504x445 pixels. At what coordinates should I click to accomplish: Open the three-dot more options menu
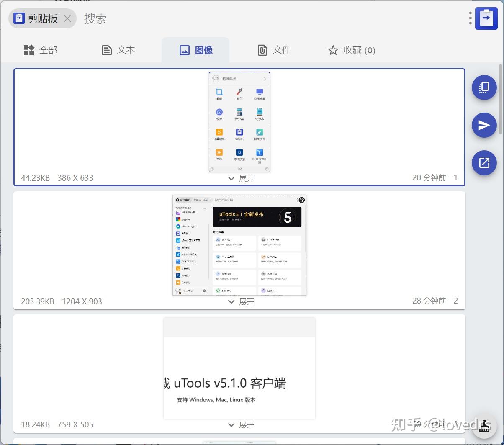tap(470, 18)
